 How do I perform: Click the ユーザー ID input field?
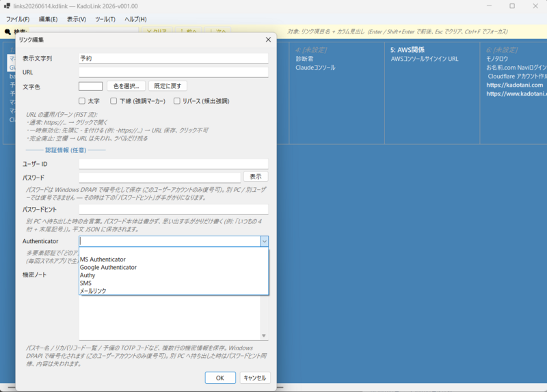click(x=174, y=164)
